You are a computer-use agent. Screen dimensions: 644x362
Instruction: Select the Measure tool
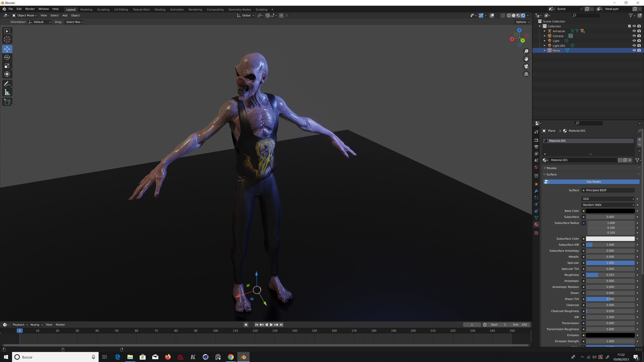7,93
